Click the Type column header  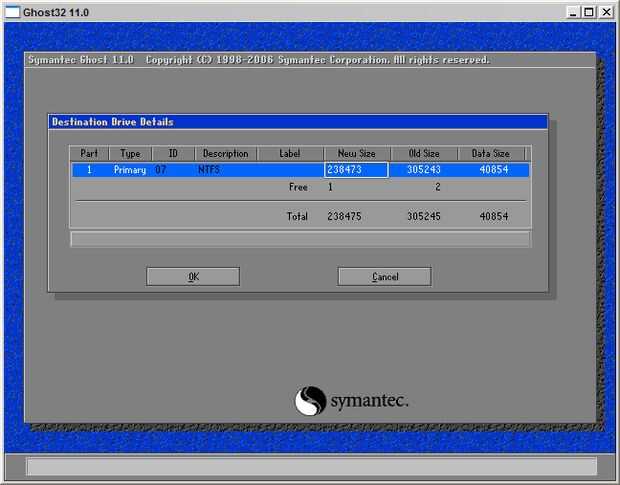pyautogui.click(x=130, y=153)
